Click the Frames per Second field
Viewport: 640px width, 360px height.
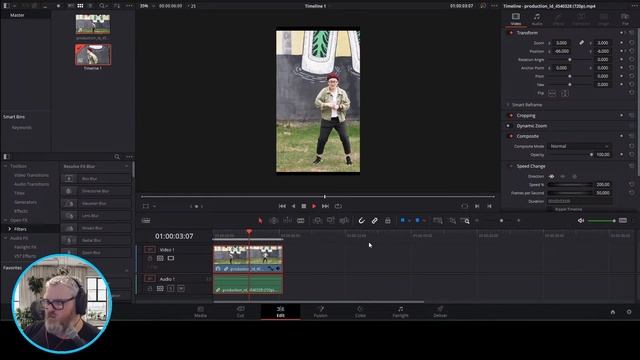click(x=602, y=193)
